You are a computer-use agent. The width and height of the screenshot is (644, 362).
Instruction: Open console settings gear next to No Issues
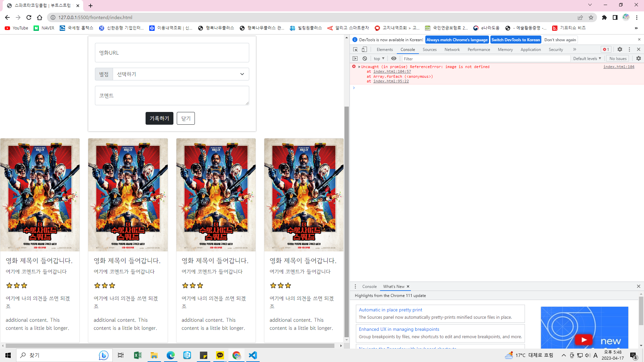point(639,58)
